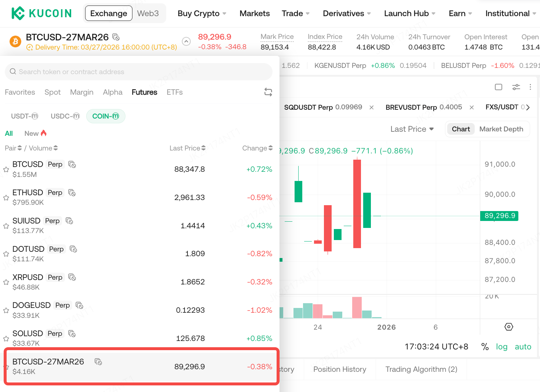
Task: Expand the Buy Crypto dropdown menu
Action: tap(202, 14)
